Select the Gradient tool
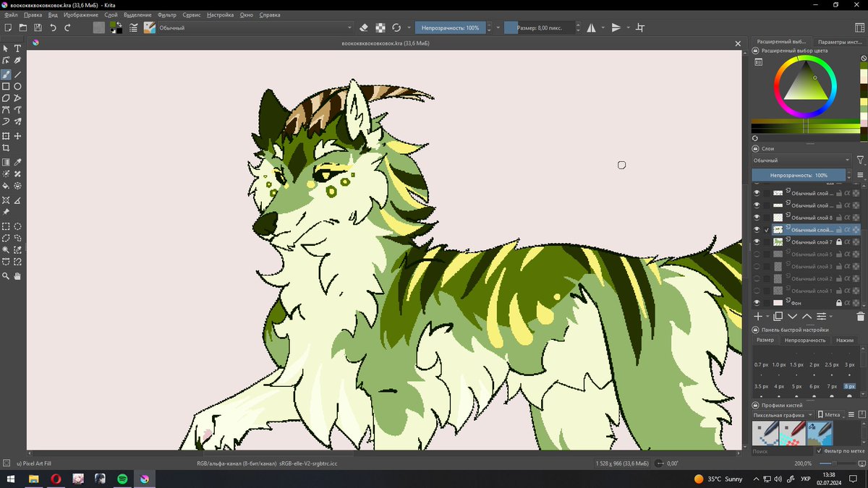This screenshot has height=488, width=868. (x=6, y=163)
